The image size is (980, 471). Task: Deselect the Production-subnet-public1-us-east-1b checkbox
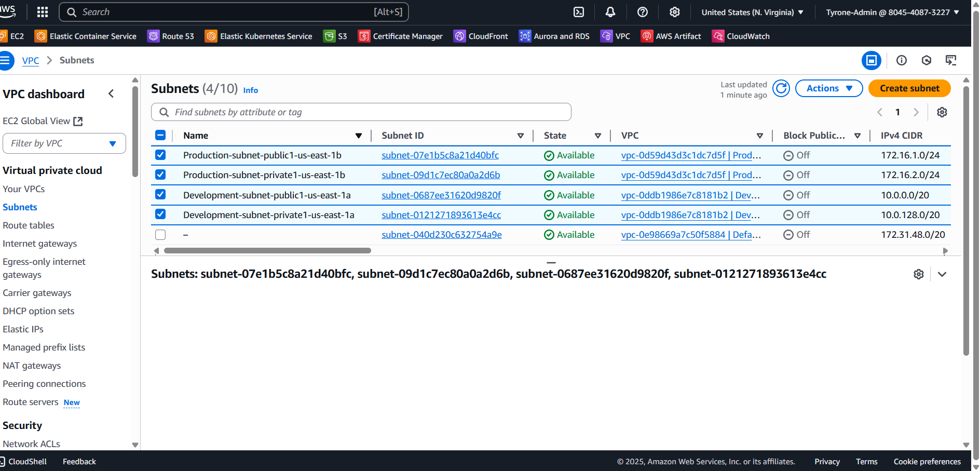tap(160, 155)
